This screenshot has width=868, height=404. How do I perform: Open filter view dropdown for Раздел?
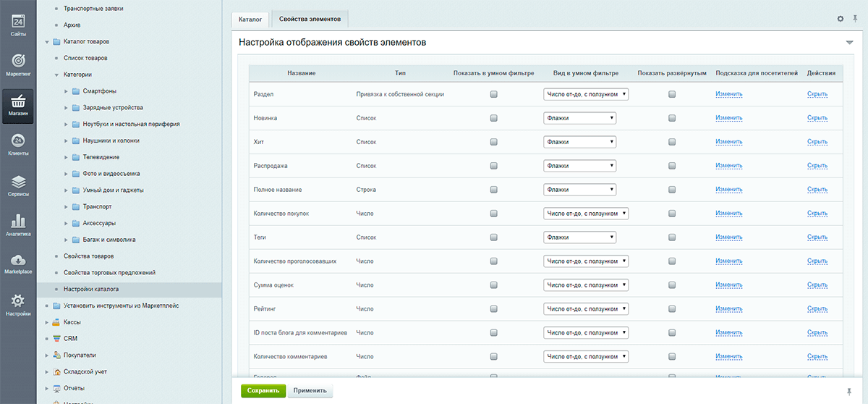(586, 94)
